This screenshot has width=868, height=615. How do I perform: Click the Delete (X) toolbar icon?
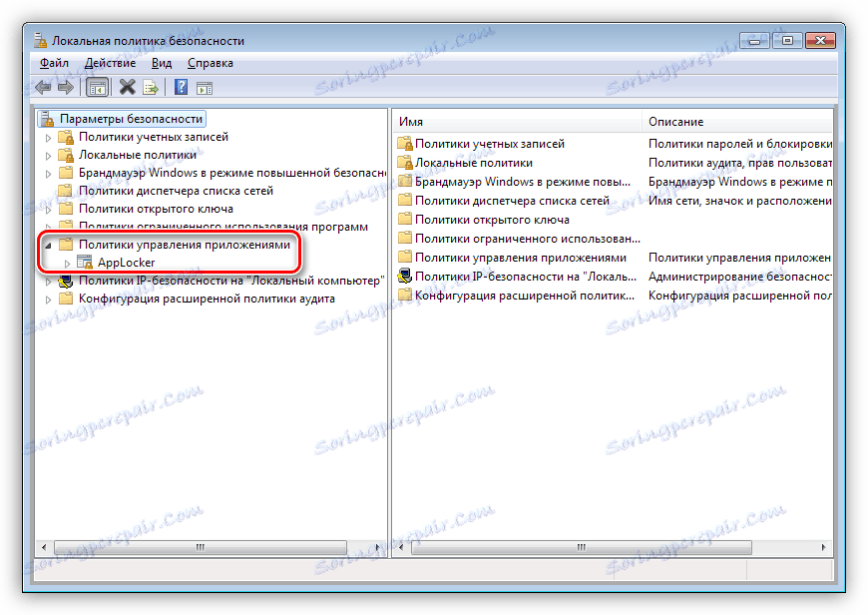click(x=126, y=87)
